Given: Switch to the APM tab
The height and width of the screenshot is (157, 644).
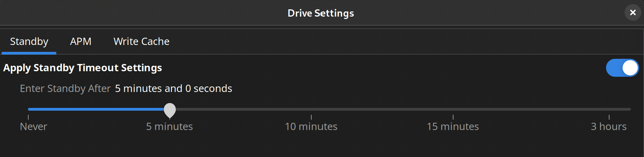Looking at the screenshot, I should click(x=81, y=41).
